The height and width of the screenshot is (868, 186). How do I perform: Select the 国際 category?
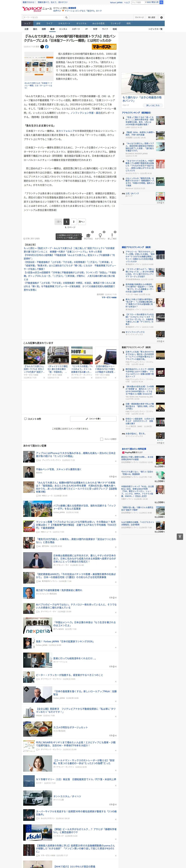44,29
